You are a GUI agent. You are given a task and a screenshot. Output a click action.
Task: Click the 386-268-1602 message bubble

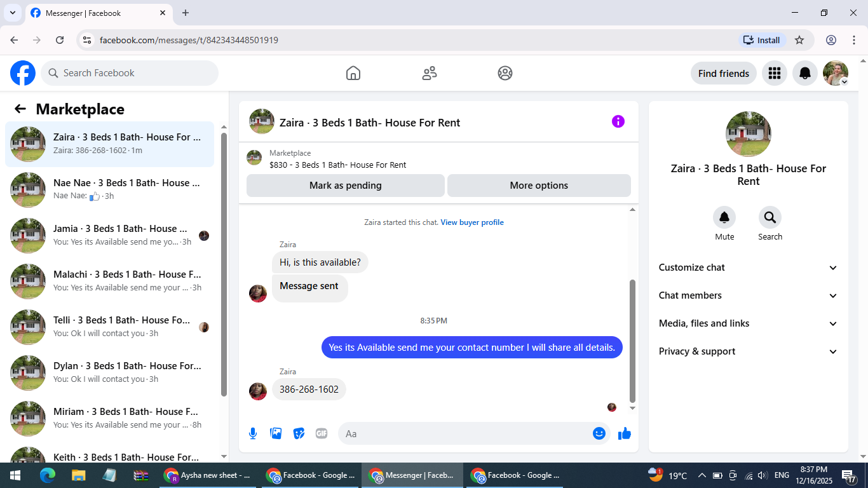coord(309,390)
